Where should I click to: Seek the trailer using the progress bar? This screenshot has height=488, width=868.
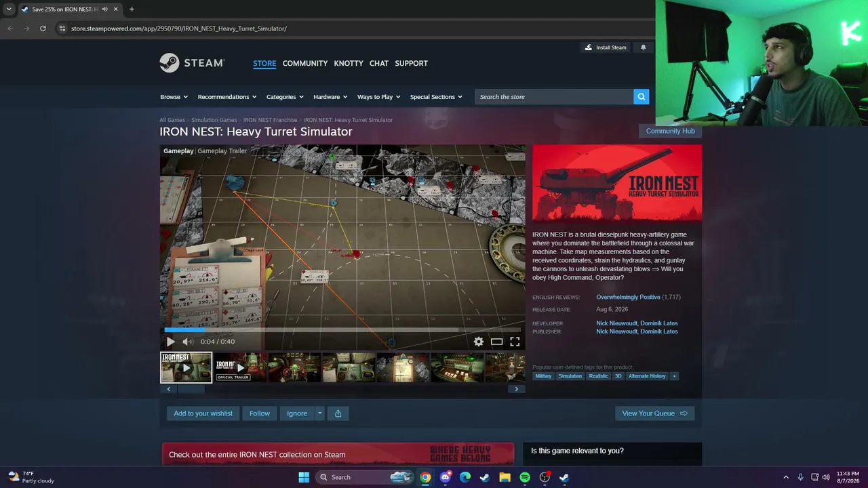342,330
